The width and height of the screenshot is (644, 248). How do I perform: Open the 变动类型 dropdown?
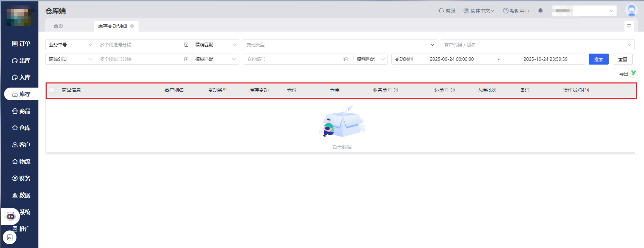click(x=339, y=45)
